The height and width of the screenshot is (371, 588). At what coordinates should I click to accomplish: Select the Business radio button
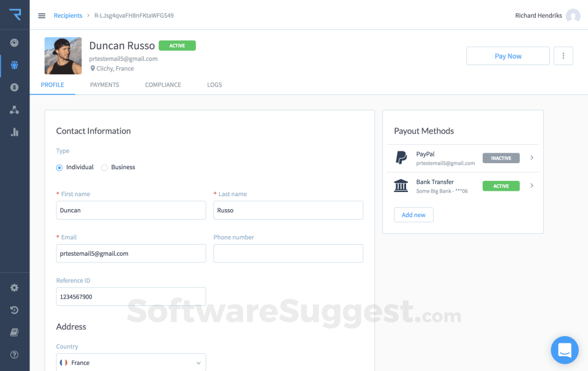[104, 167]
